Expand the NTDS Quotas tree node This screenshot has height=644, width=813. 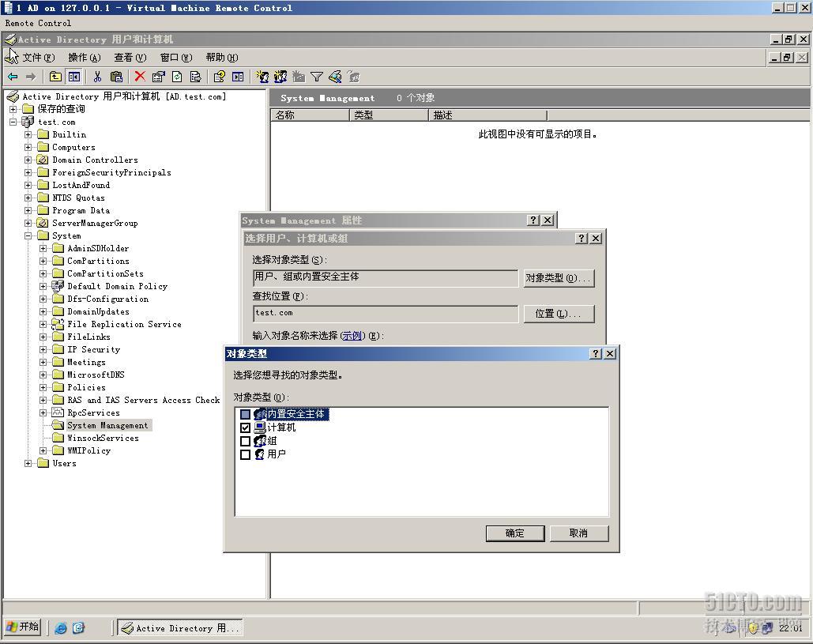click(x=28, y=198)
